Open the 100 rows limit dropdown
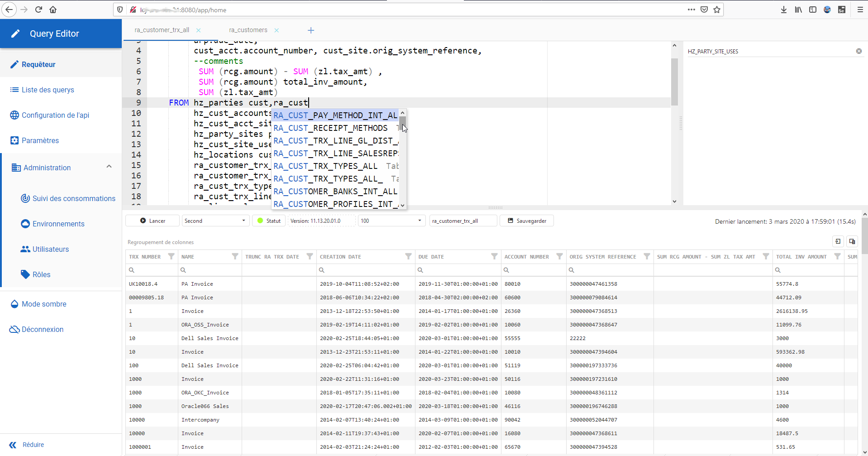The image size is (868, 456). coord(391,221)
